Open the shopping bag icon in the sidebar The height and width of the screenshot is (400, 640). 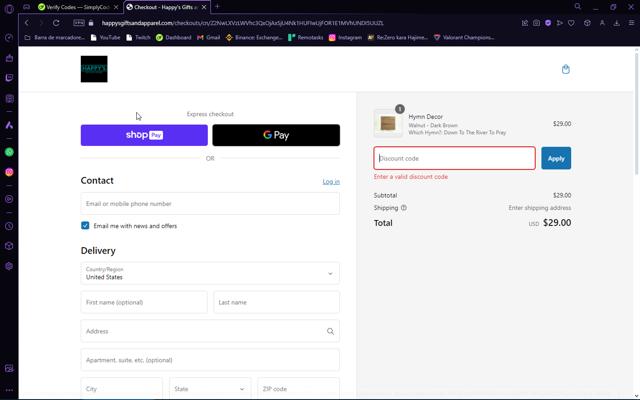pyautogui.click(x=9, y=58)
